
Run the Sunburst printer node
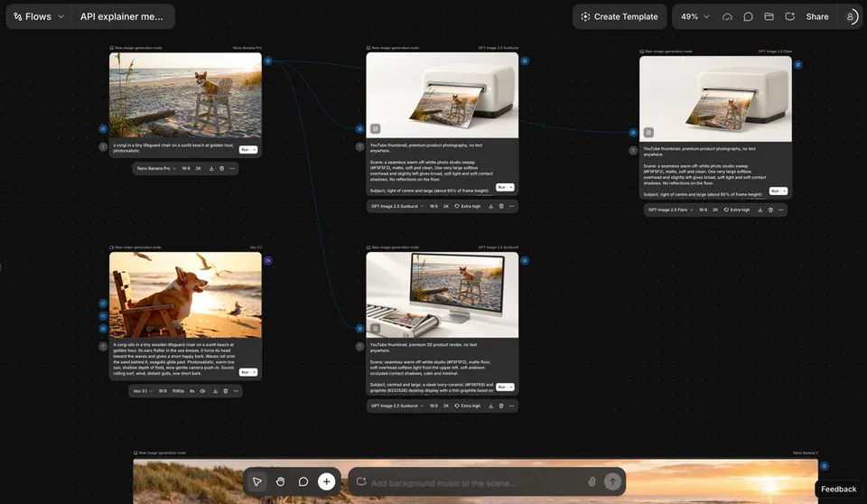pos(501,188)
